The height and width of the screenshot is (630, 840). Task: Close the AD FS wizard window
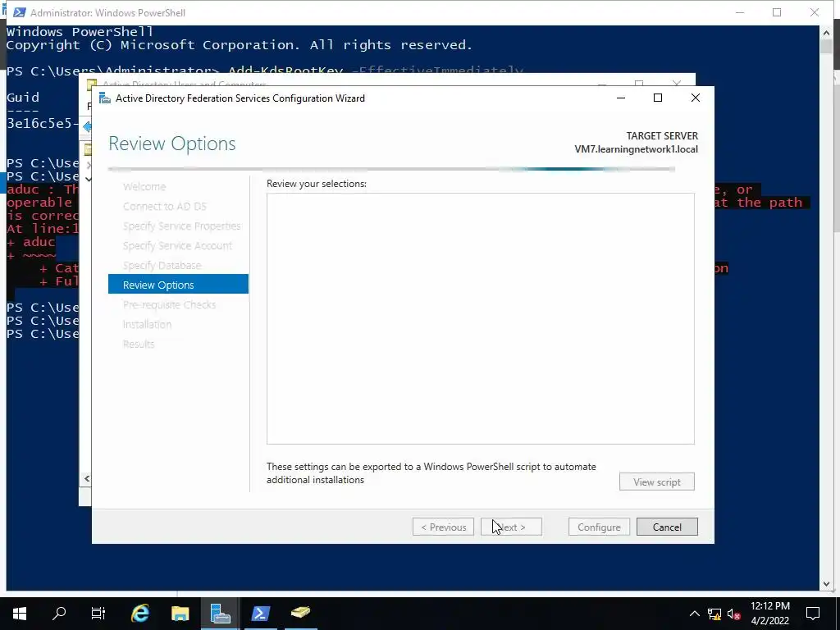tap(696, 98)
